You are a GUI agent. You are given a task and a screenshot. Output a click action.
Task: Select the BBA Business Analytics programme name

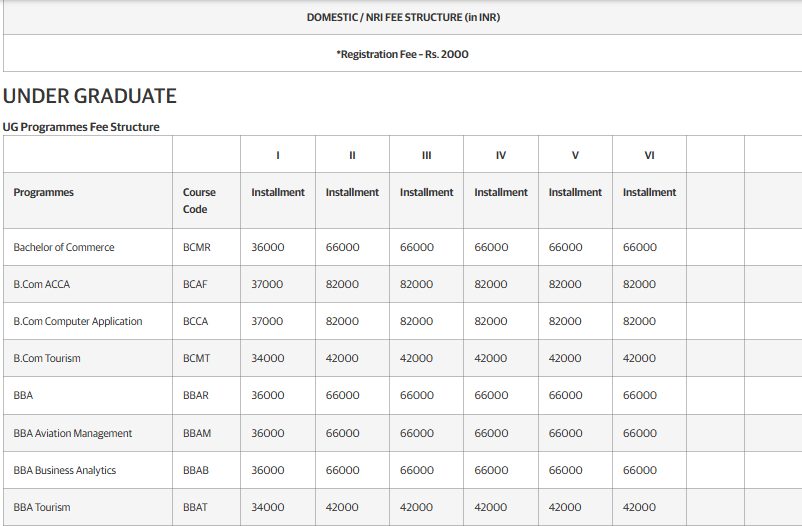tap(65, 470)
